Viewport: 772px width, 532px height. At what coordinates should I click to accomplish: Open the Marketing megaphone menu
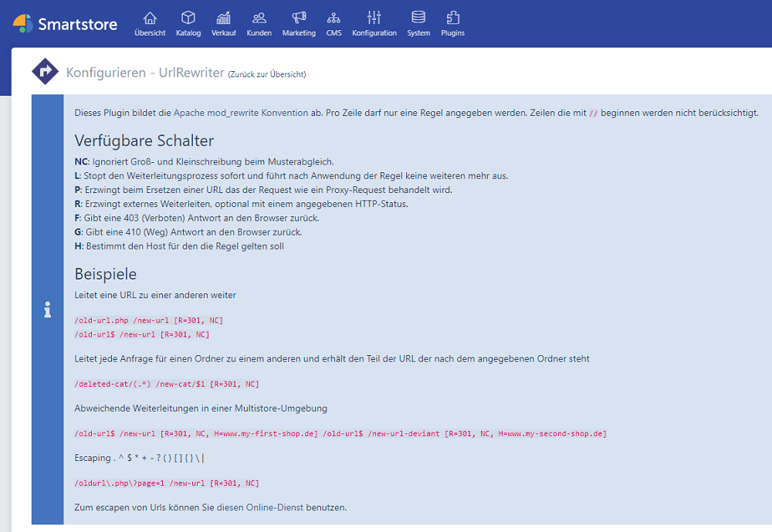[299, 23]
